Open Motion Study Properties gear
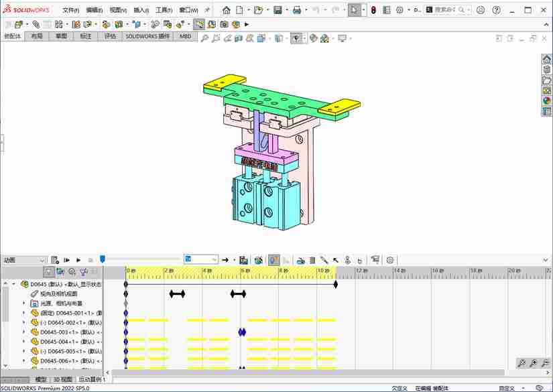This screenshot has height=392, width=553. pos(390,260)
